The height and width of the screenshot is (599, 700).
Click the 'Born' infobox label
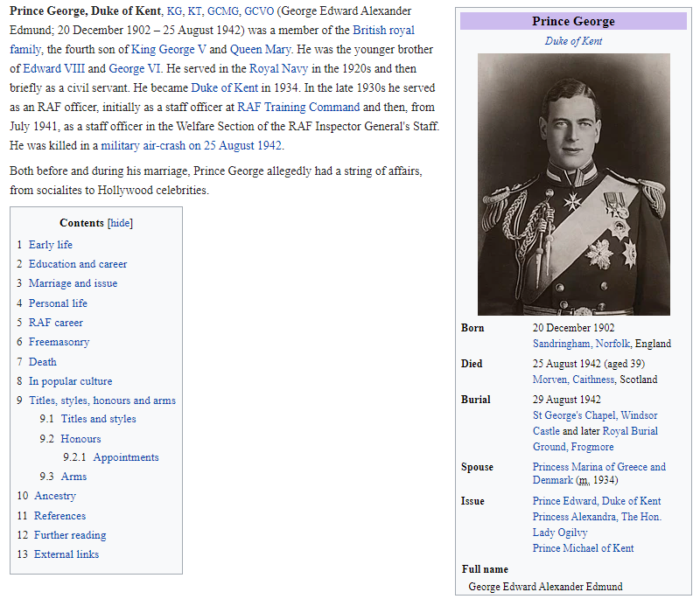[472, 328]
